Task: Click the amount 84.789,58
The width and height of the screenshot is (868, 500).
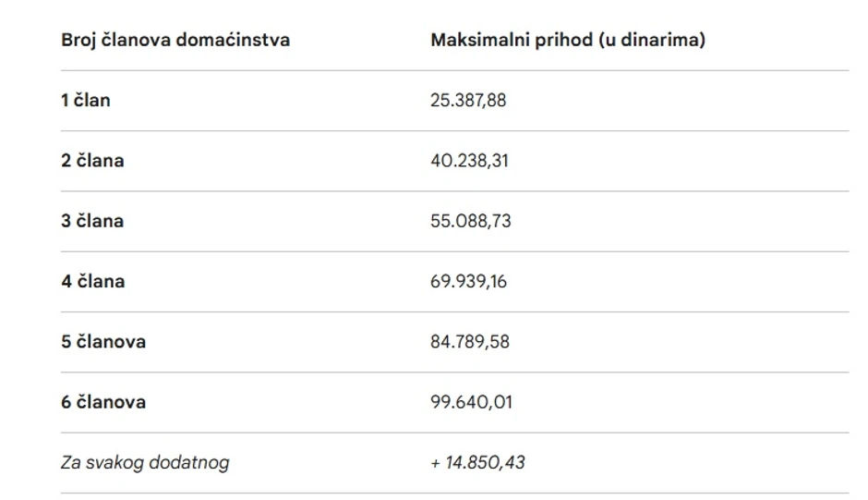Action: pyautogui.click(x=471, y=342)
